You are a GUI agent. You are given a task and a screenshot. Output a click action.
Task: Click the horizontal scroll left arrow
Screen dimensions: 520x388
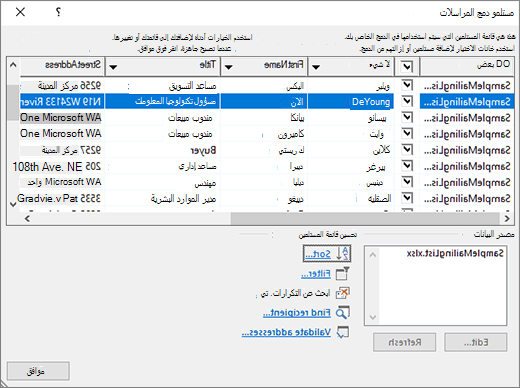point(27,218)
